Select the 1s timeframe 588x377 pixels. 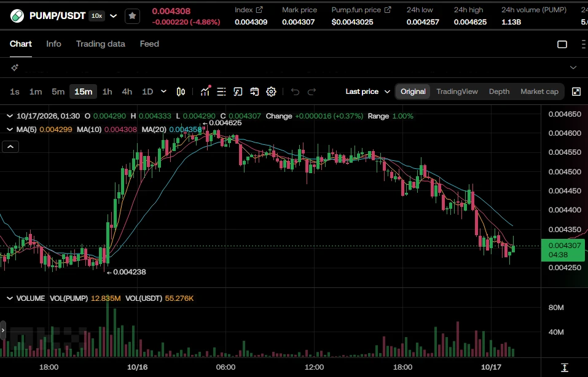tap(15, 91)
